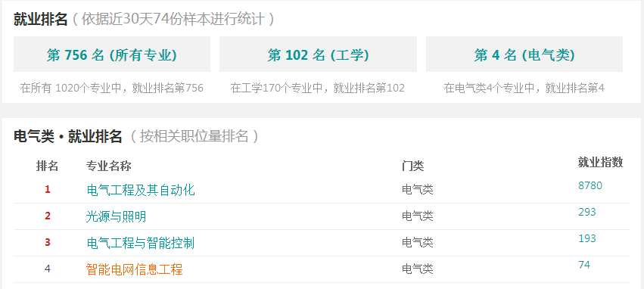Click the employment index value 293
Screen dimensions: 644x289
point(587,213)
